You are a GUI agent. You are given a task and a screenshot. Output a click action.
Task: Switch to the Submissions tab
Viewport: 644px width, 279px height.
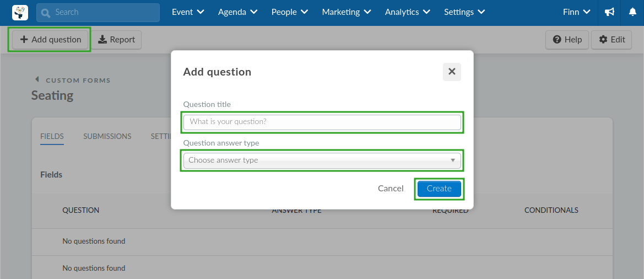107,136
